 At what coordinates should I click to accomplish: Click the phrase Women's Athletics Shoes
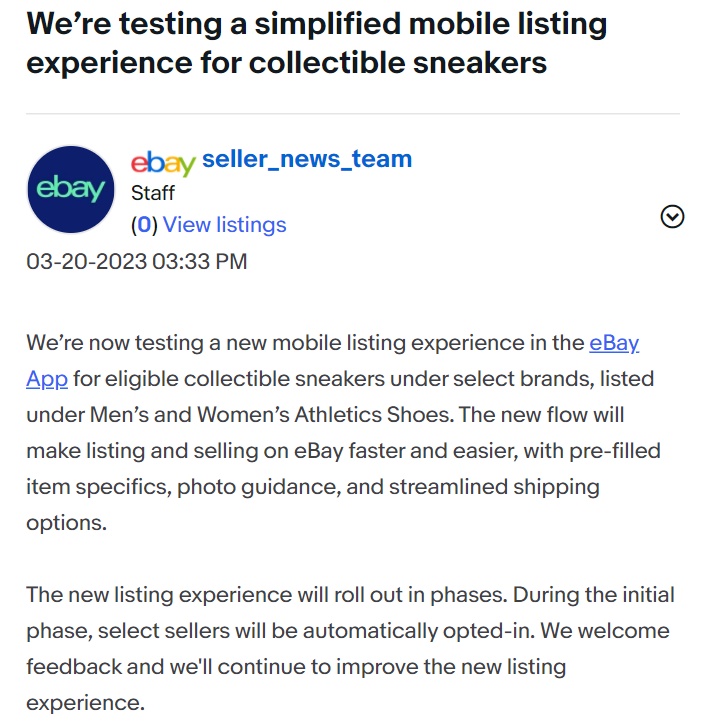323,415
